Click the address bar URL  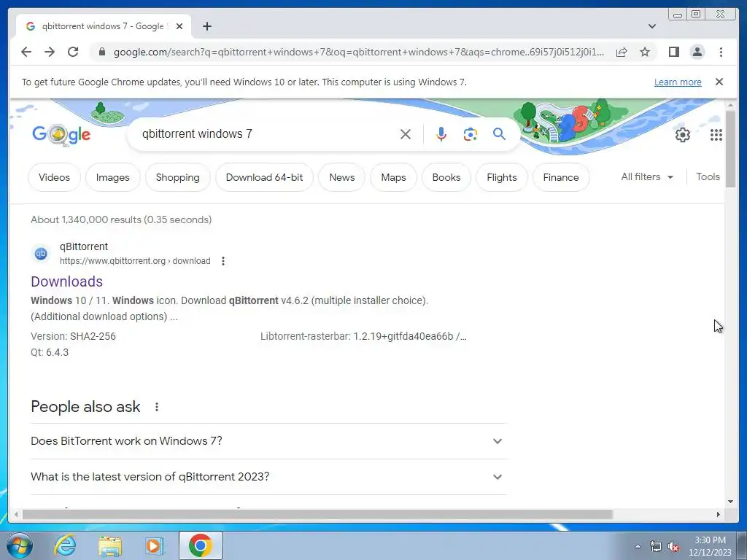358,52
